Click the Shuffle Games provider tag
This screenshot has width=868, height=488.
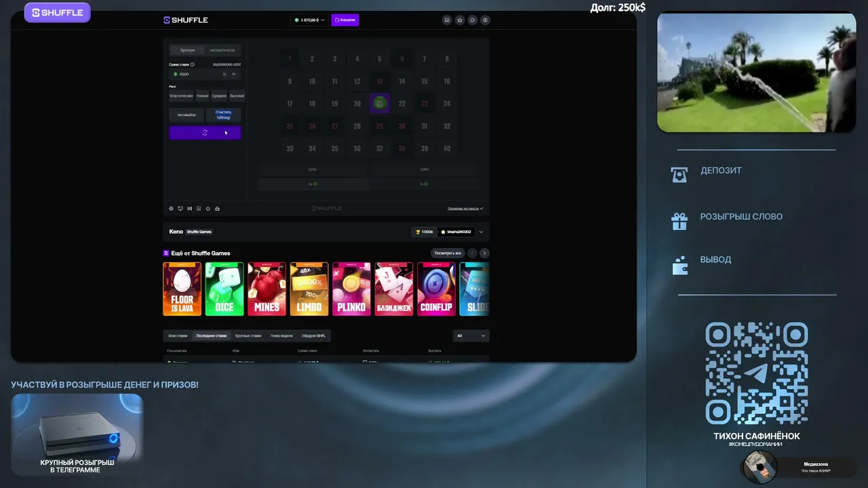click(199, 232)
